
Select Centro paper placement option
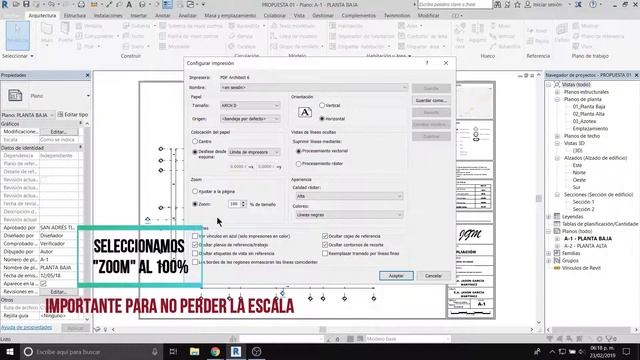point(195,141)
